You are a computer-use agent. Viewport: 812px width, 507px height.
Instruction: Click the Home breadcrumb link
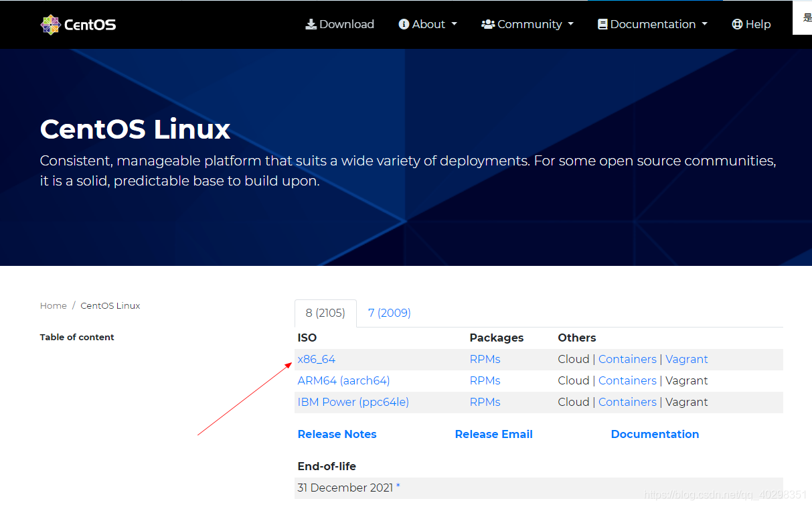[54, 305]
